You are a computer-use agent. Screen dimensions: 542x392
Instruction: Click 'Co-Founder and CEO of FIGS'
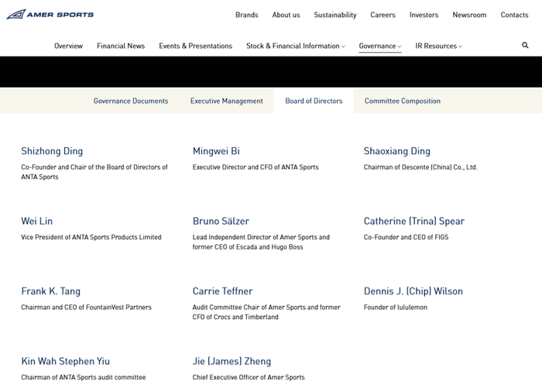[406, 237]
